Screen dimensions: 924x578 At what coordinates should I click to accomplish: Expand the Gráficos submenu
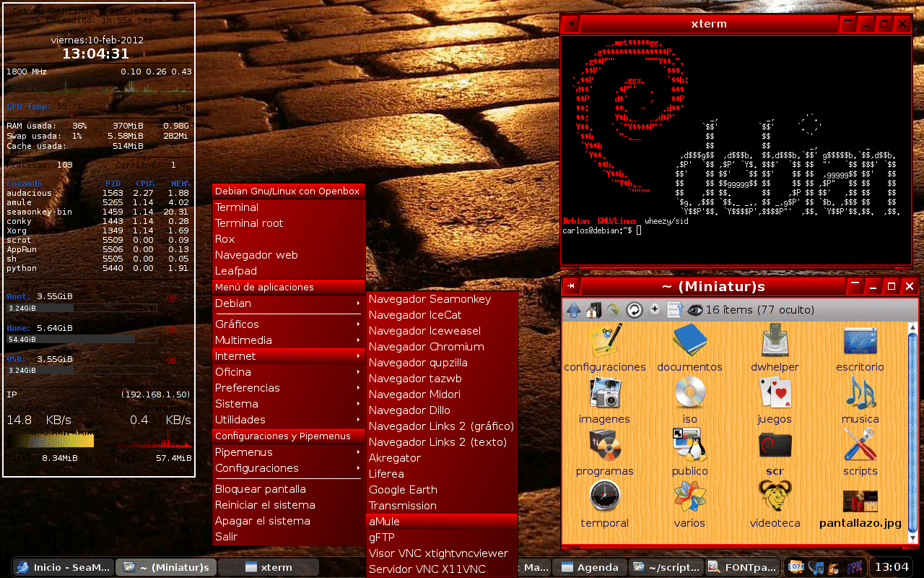289,324
